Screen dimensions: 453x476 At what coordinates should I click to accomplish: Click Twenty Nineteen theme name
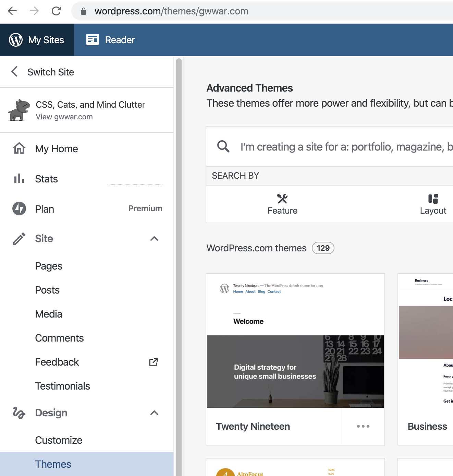point(253,426)
